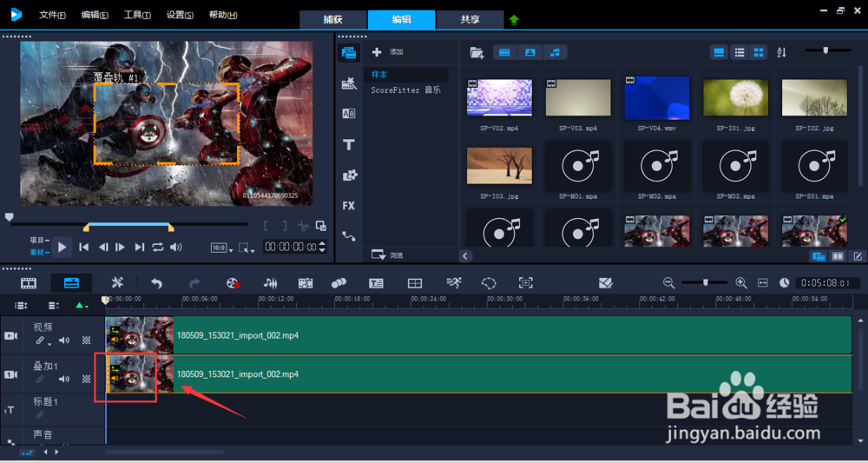Switch to the 共享 tab
This screenshot has width=868, height=463.
470,19
